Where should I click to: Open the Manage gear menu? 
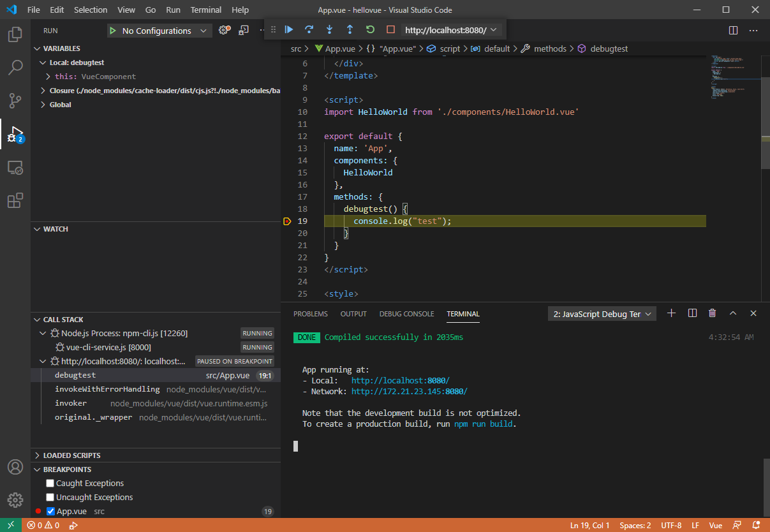15,500
